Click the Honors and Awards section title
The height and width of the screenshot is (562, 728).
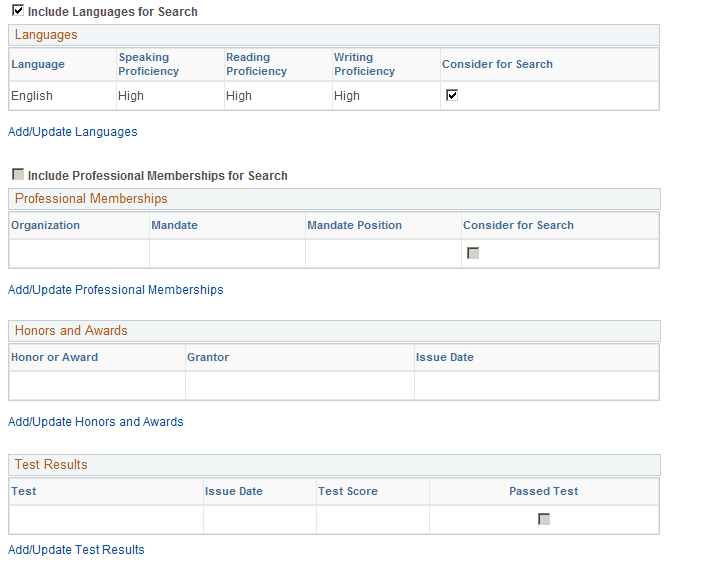71,331
